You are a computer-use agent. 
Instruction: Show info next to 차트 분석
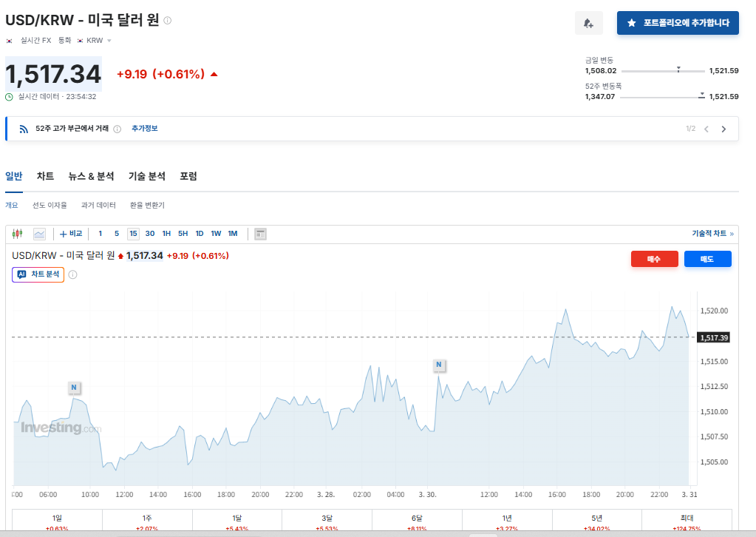click(x=73, y=274)
